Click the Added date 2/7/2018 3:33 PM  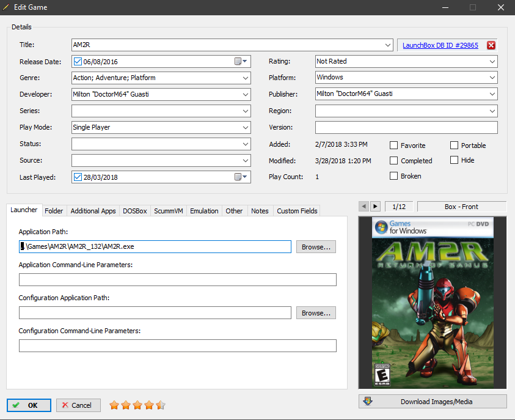(342, 144)
